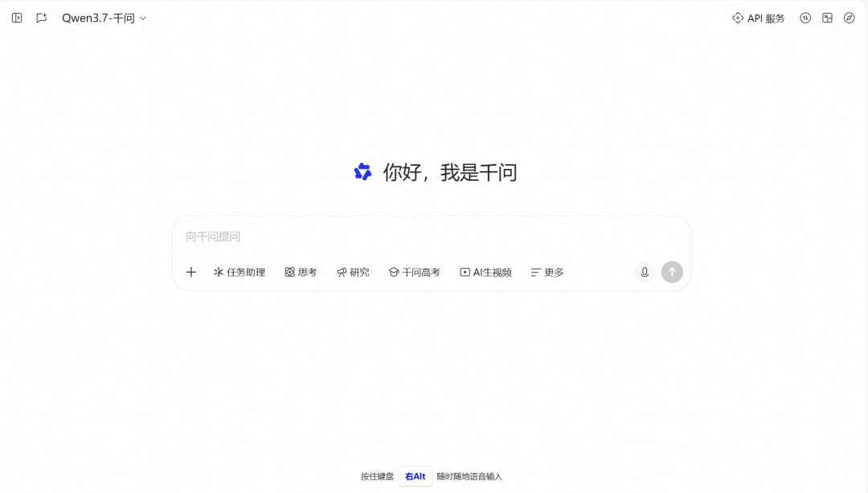Viewport: 868px width, 493px height.
Task: Click the 右Alt key hint badge
Action: [416, 476]
